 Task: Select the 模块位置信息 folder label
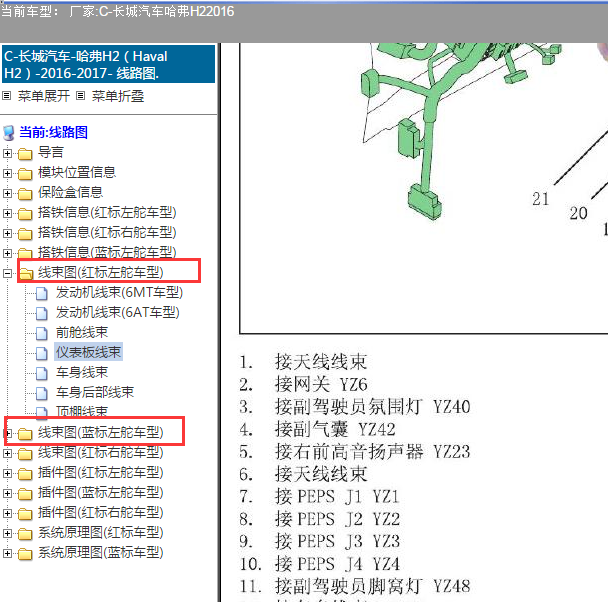[77, 172]
